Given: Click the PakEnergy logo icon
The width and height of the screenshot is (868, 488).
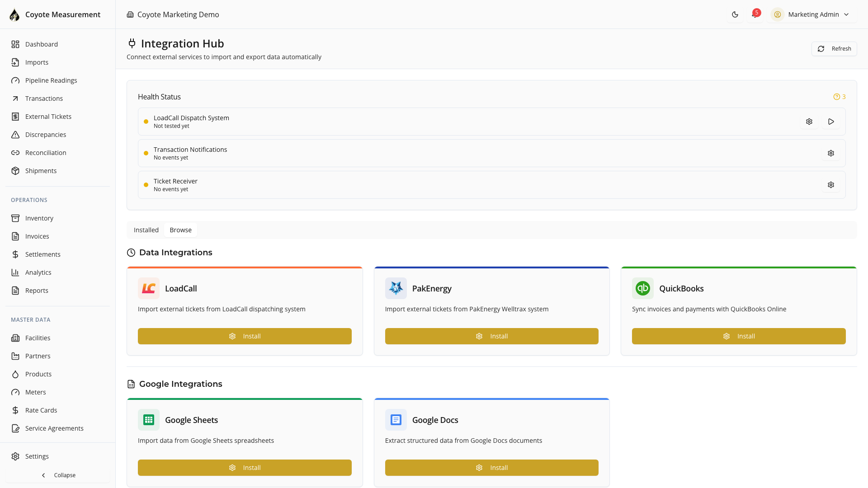Looking at the screenshot, I should point(396,288).
